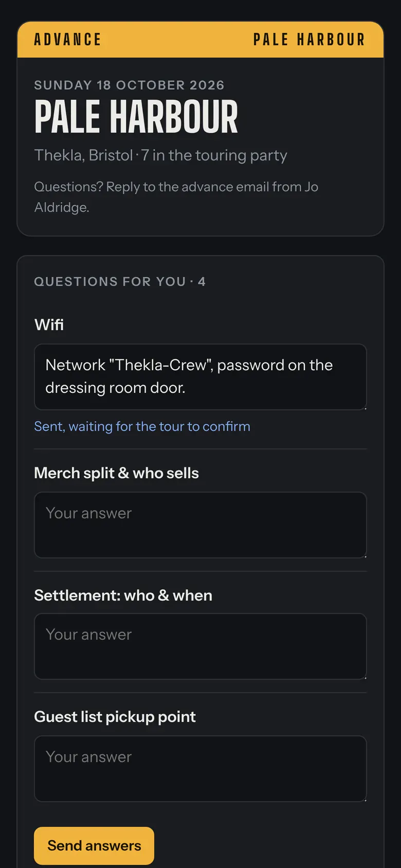Click the Merch split text box resize handle
Viewport: 401px width, 868px height.
pyautogui.click(x=364, y=555)
